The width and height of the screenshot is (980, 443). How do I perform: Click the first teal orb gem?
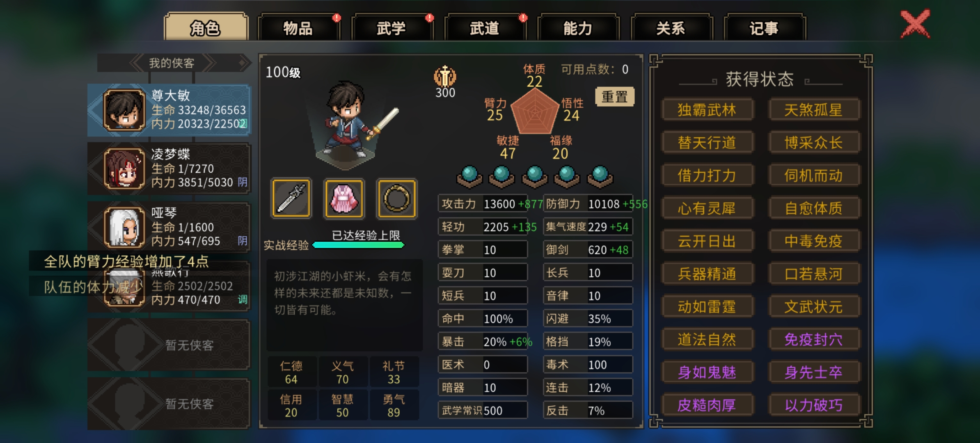click(x=469, y=177)
